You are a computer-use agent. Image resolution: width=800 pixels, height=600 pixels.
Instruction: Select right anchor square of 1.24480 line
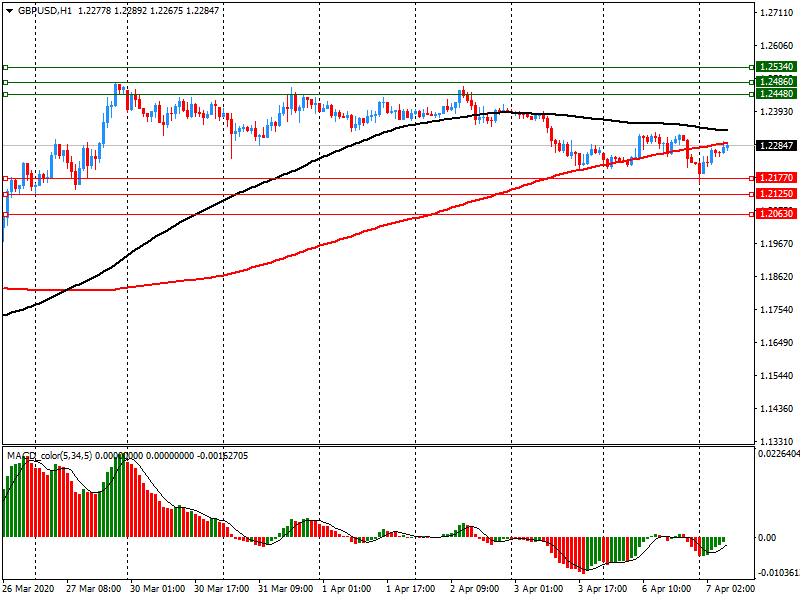(752, 94)
